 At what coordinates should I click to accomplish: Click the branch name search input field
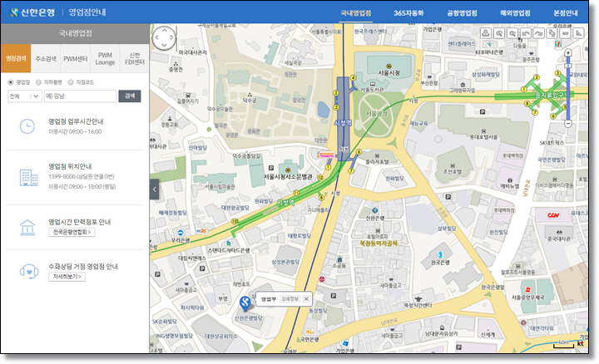click(x=80, y=96)
